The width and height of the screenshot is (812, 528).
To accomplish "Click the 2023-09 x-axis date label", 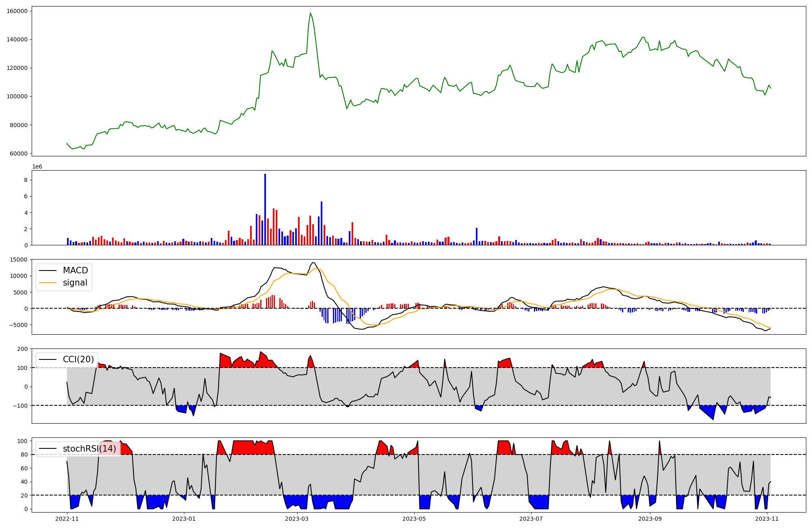I will pos(650,519).
